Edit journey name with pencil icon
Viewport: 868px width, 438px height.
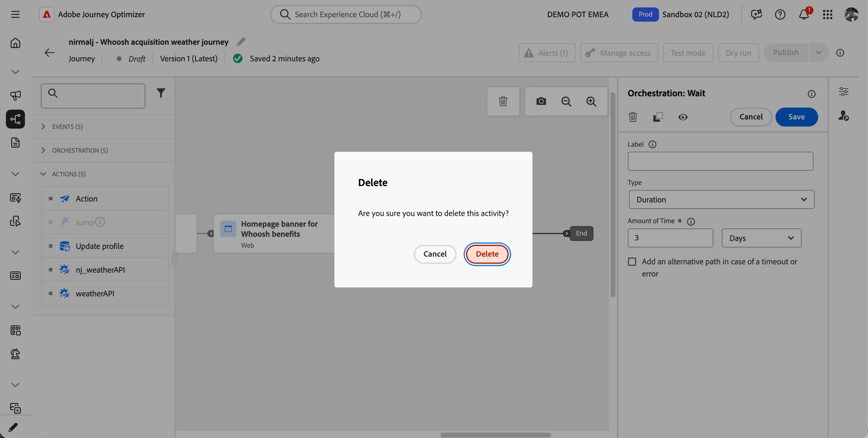click(x=241, y=42)
